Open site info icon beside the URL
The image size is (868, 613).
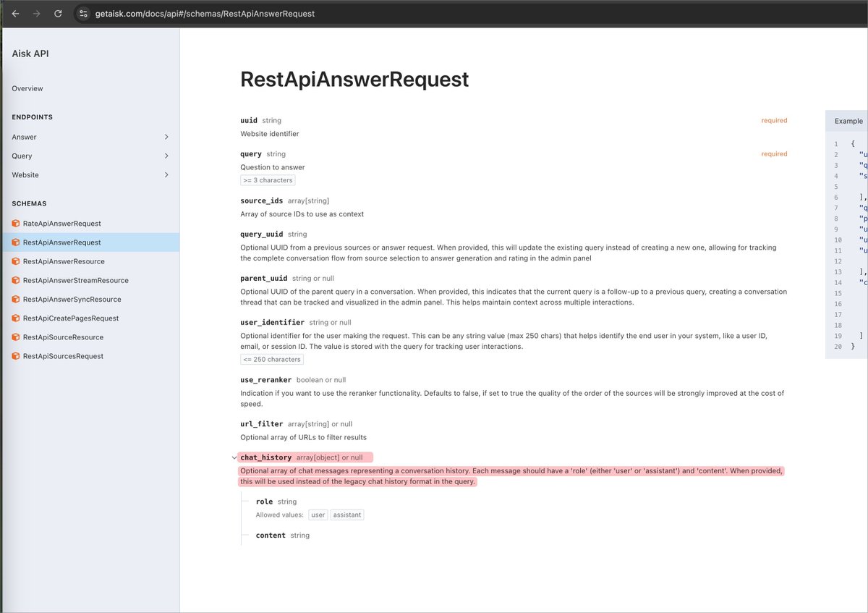click(83, 14)
